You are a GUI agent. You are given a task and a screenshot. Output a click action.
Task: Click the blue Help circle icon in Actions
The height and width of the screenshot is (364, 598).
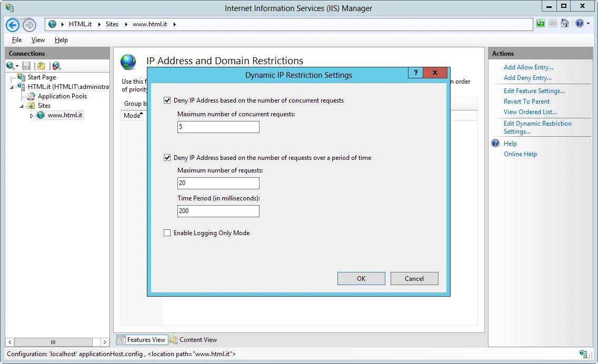pyautogui.click(x=495, y=143)
